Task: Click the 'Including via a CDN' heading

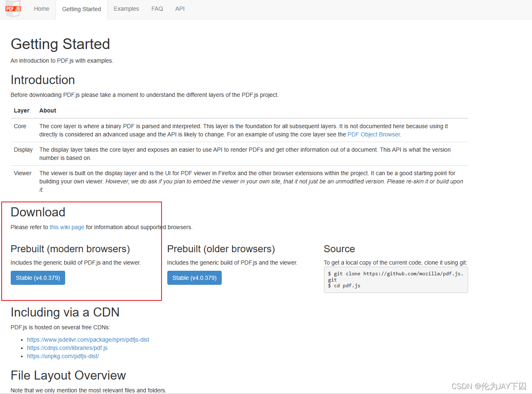Action: point(65,312)
